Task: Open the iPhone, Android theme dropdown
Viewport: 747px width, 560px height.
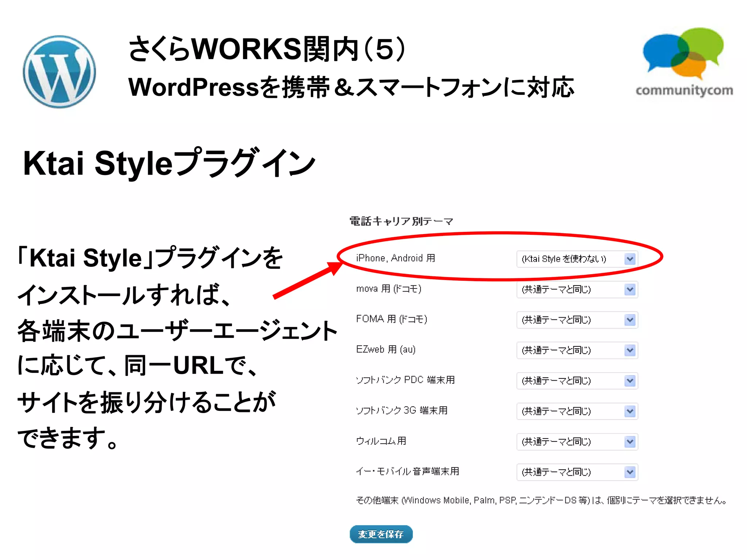Action: click(x=577, y=259)
